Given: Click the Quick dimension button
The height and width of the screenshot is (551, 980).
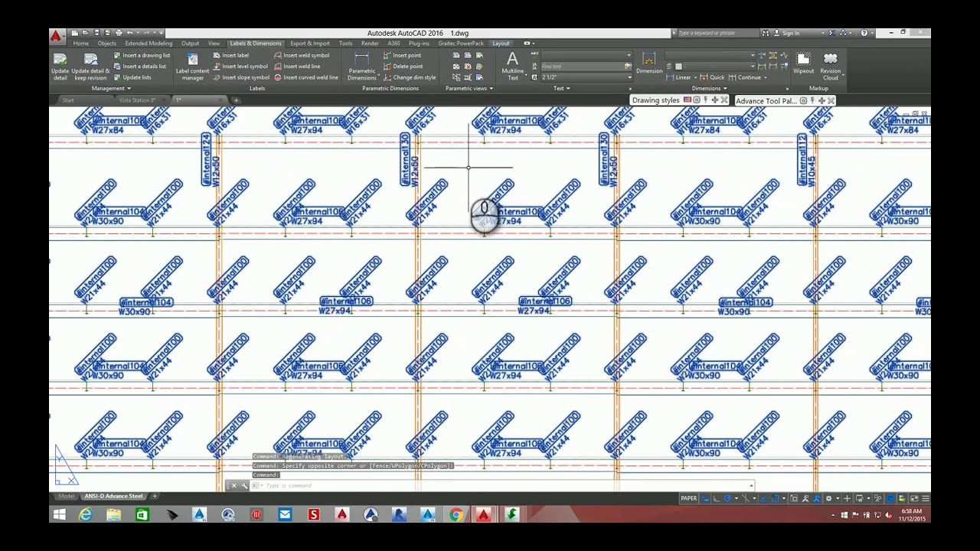Looking at the screenshot, I should 713,77.
